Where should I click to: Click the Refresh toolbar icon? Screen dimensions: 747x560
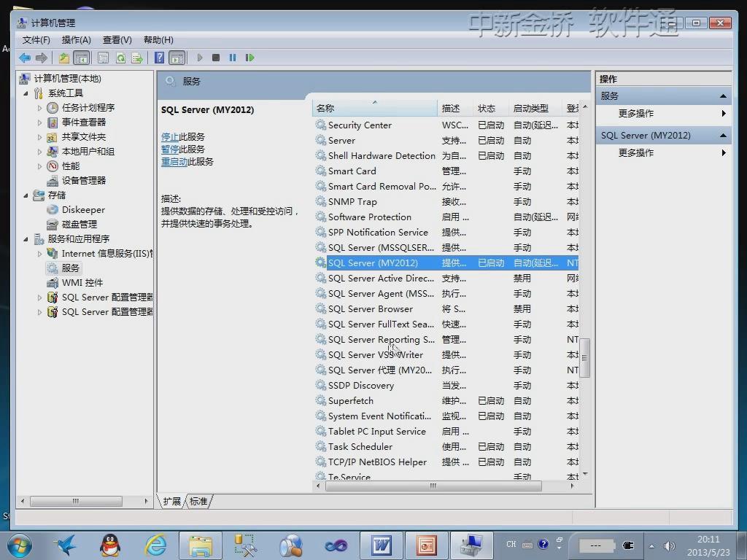point(120,58)
